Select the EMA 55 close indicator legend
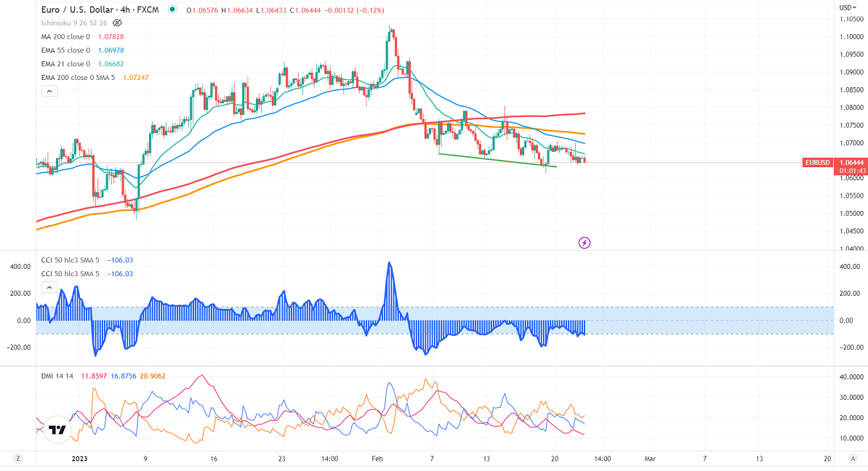This screenshot has height=471, width=868. (65, 50)
